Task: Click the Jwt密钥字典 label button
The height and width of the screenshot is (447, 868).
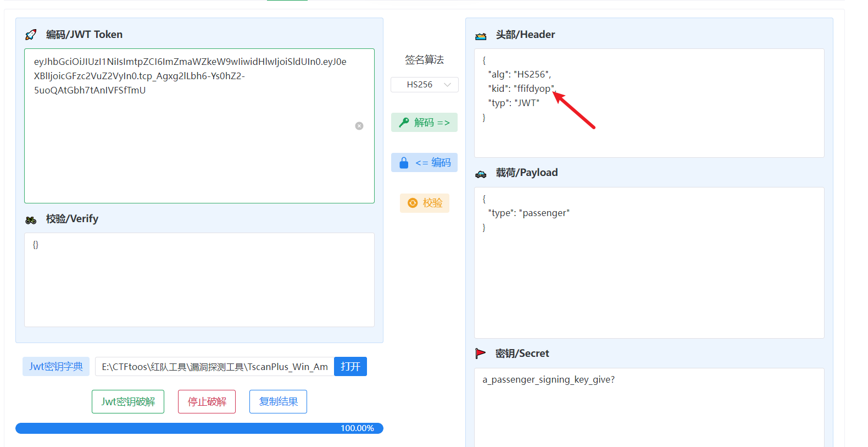Action: [56, 367]
